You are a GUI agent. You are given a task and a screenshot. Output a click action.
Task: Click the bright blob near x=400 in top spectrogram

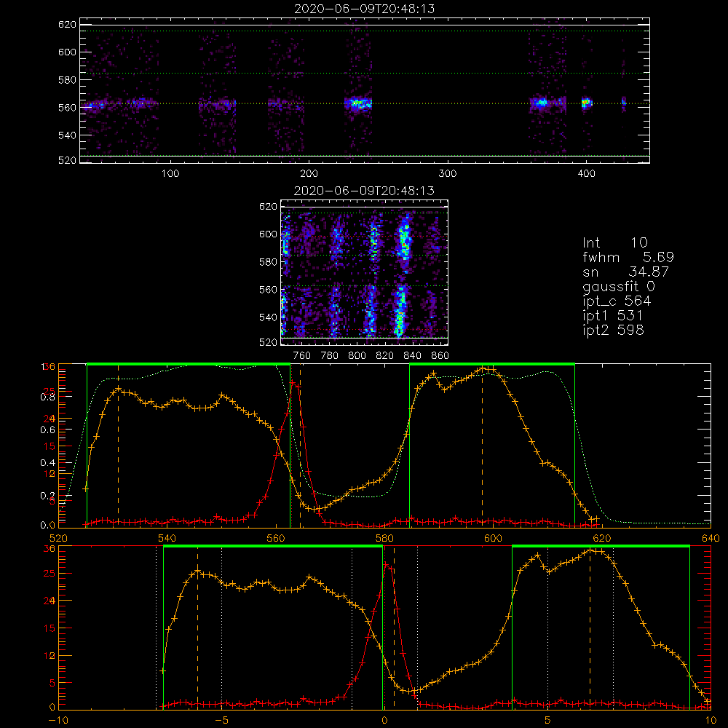(586, 103)
